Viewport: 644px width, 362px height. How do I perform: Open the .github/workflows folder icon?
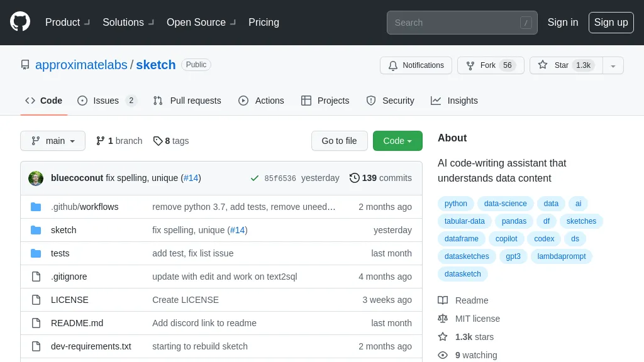[x=36, y=206]
